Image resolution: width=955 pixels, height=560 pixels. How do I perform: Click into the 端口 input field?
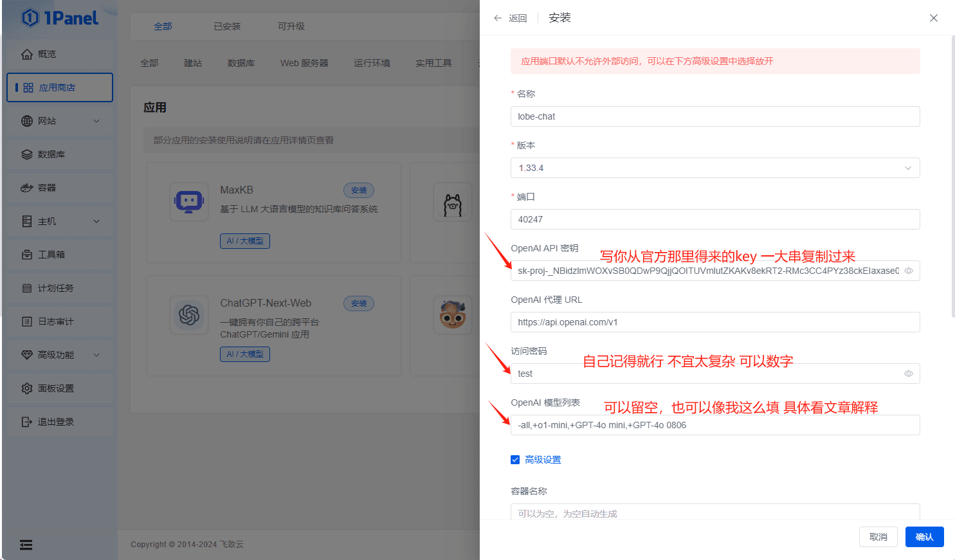pos(714,219)
